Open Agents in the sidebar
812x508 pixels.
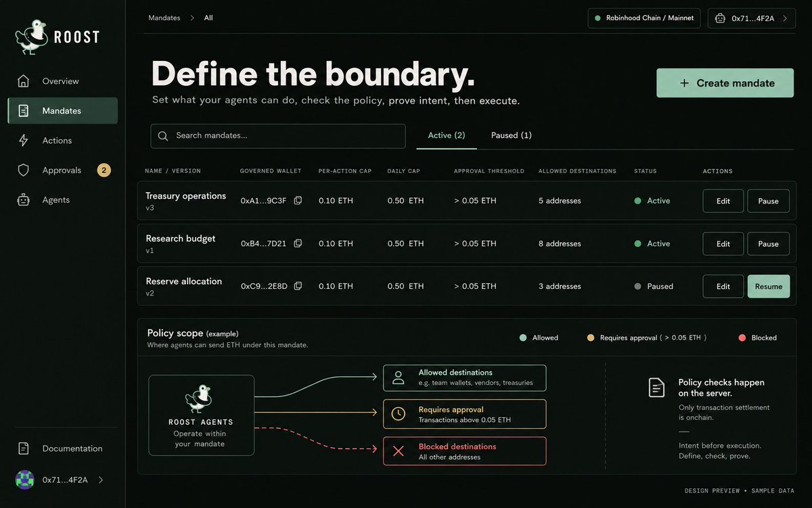[x=62, y=200]
